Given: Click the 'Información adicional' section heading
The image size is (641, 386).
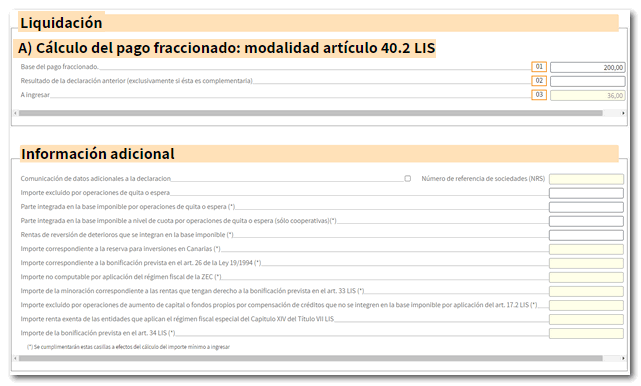Looking at the screenshot, I should point(98,154).
